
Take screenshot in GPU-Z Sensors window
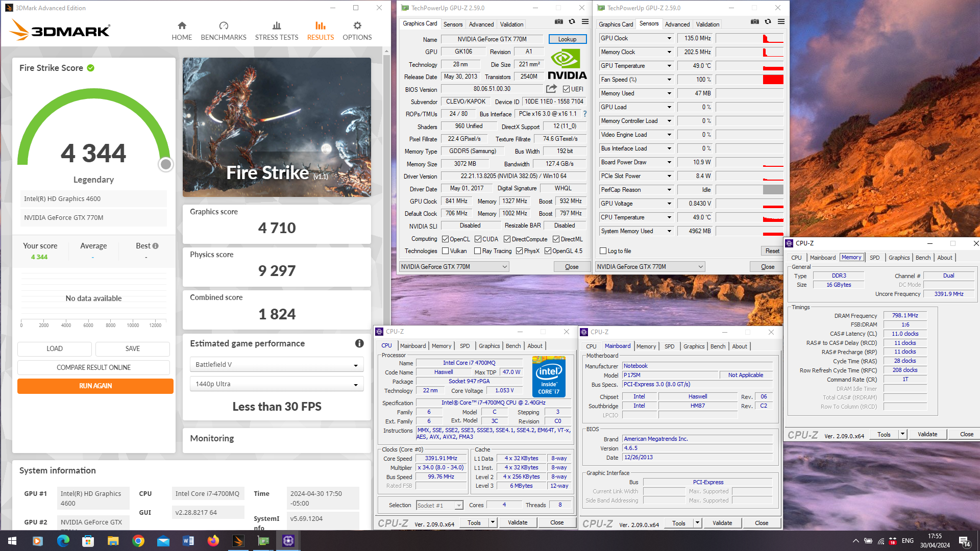[x=755, y=22]
